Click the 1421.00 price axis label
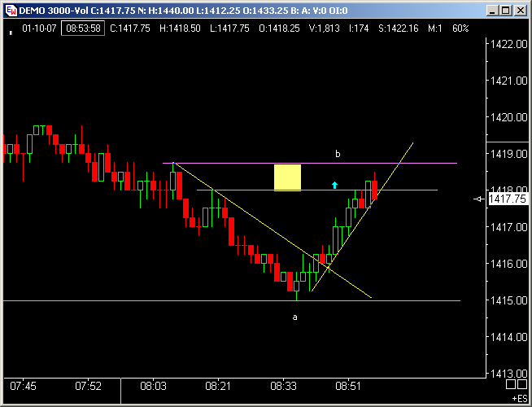532x407 pixels. 509,81
